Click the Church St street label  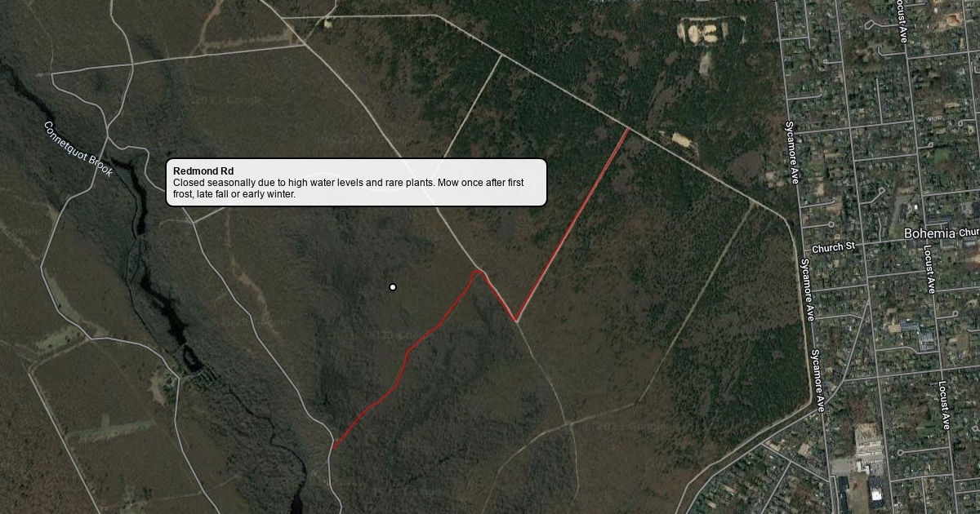coord(833,246)
